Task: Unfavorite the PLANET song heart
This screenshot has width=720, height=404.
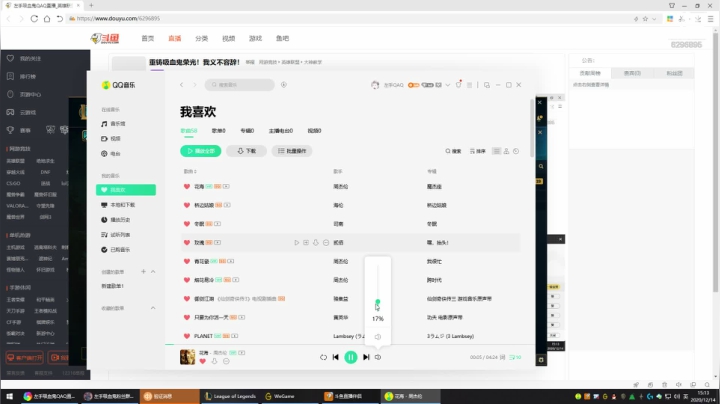Action: pos(187,336)
